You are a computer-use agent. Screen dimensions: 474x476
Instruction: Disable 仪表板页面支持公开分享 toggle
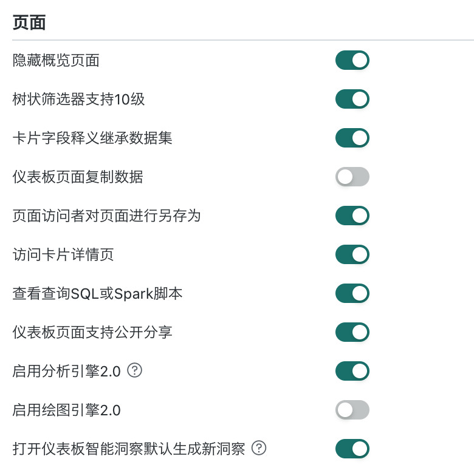pos(352,332)
